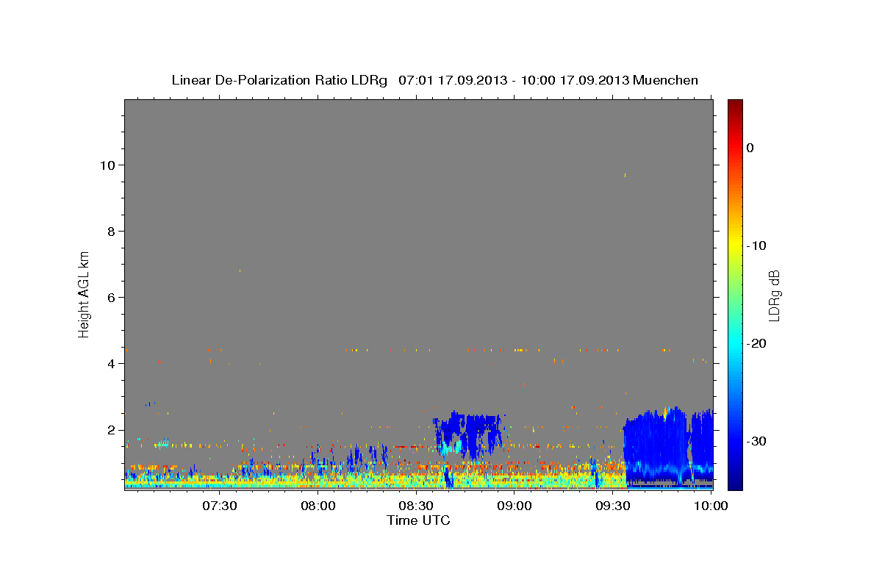Viewport: 882px width, 588px height.
Task: Click the 08:30 time tick label
Action: 416,506
